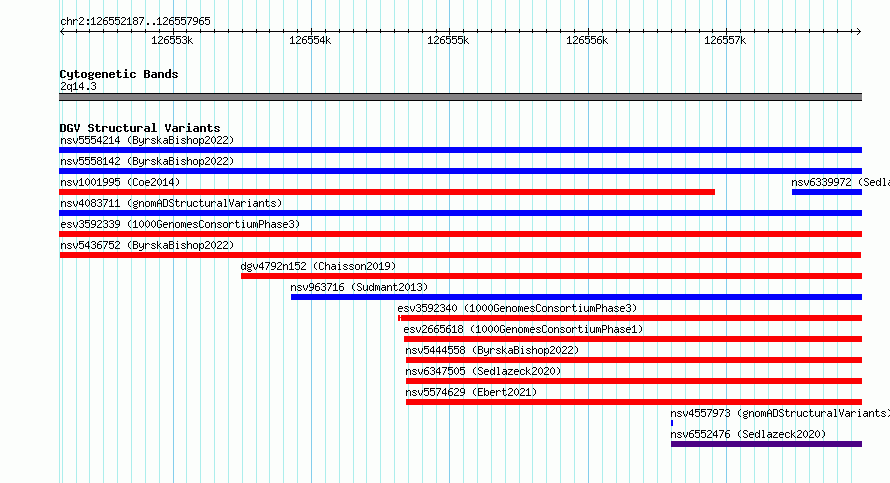The height and width of the screenshot is (483, 890).
Task: Open nsv4083711 (gnomADStructuralVariants) label
Action: coord(171,203)
